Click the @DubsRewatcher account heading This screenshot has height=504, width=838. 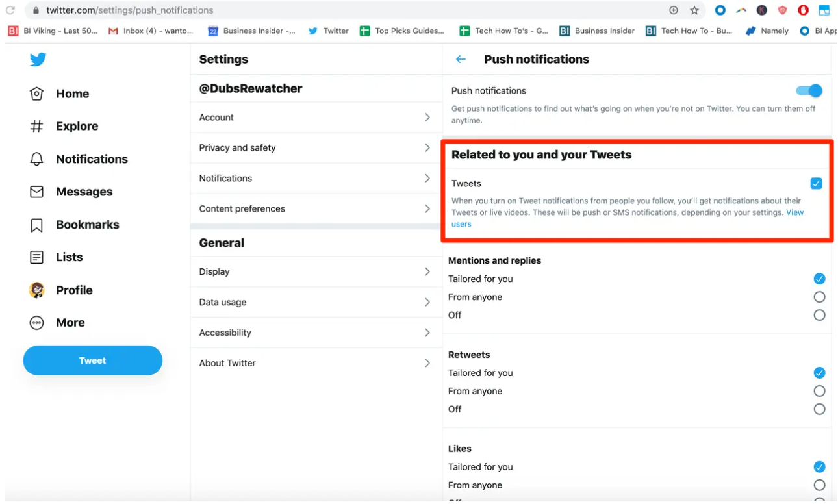pyautogui.click(x=251, y=89)
